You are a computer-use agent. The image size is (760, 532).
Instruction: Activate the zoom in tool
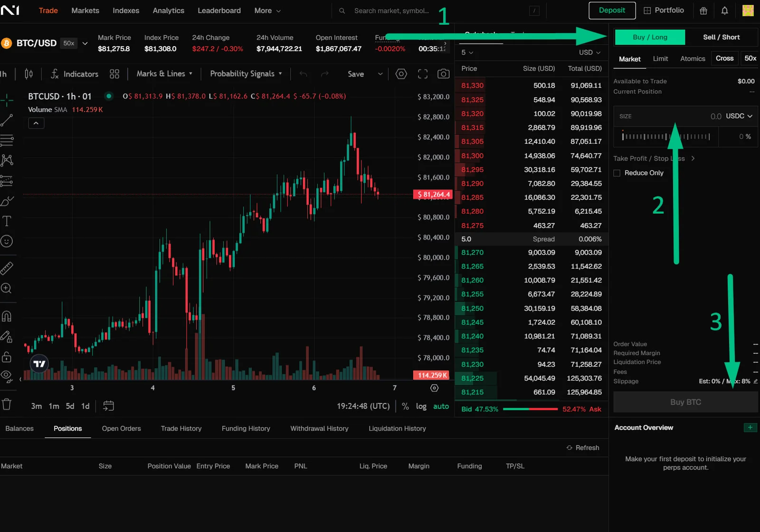(x=7, y=288)
